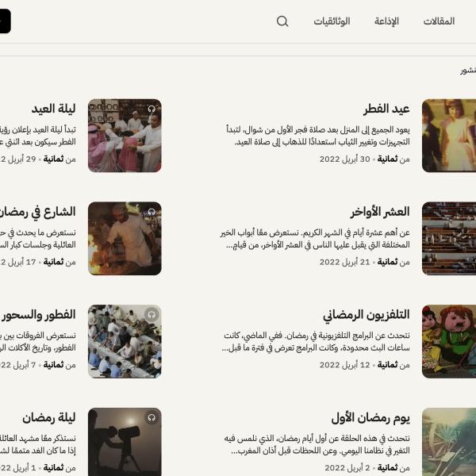The image size is (476, 476).
Task: Click headphone icon on الفطور والسحور thumbnail
Action: [x=152, y=315]
